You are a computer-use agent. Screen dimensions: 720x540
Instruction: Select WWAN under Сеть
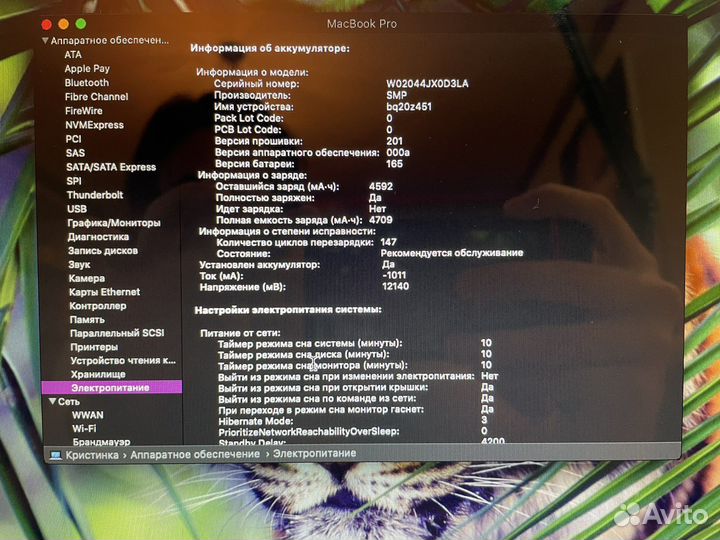click(x=88, y=415)
